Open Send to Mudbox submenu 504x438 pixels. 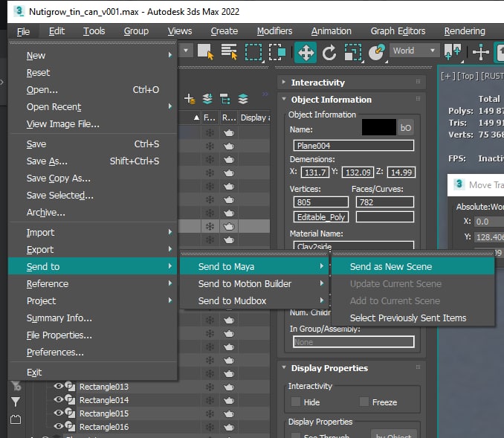pyautogui.click(x=254, y=300)
